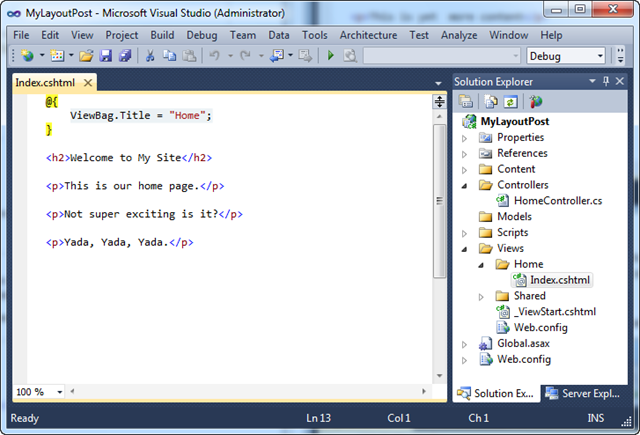This screenshot has width=640, height=435.
Task: Click the editor vertical scrollbar thumb
Action: (440, 201)
